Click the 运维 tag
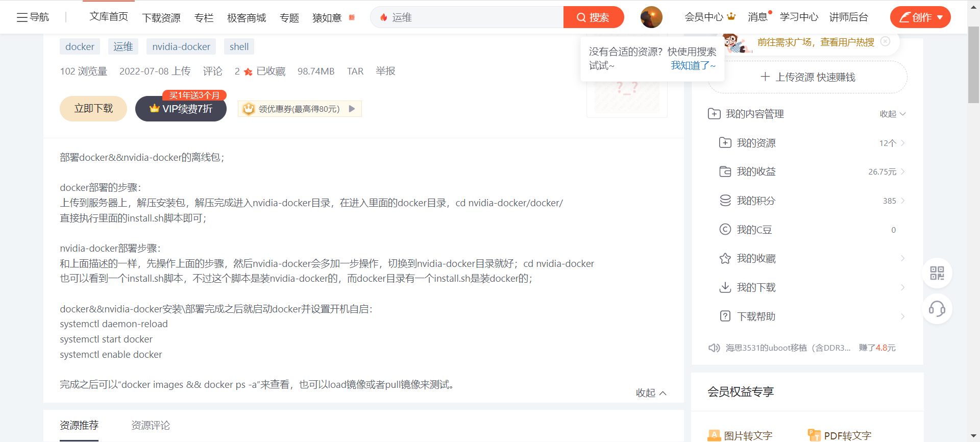The width and height of the screenshot is (980, 442). 123,46
